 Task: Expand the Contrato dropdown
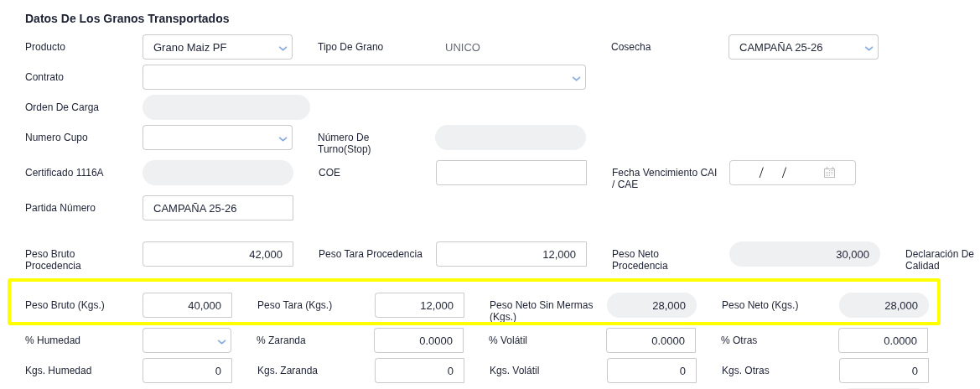(x=364, y=78)
